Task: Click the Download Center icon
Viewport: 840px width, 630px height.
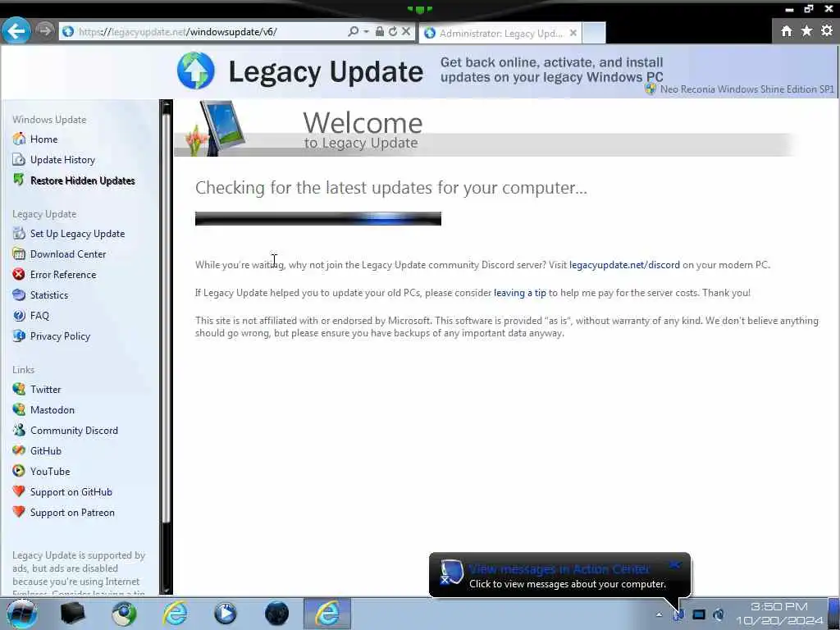Action: pyautogui.click(x=19, y=254)
